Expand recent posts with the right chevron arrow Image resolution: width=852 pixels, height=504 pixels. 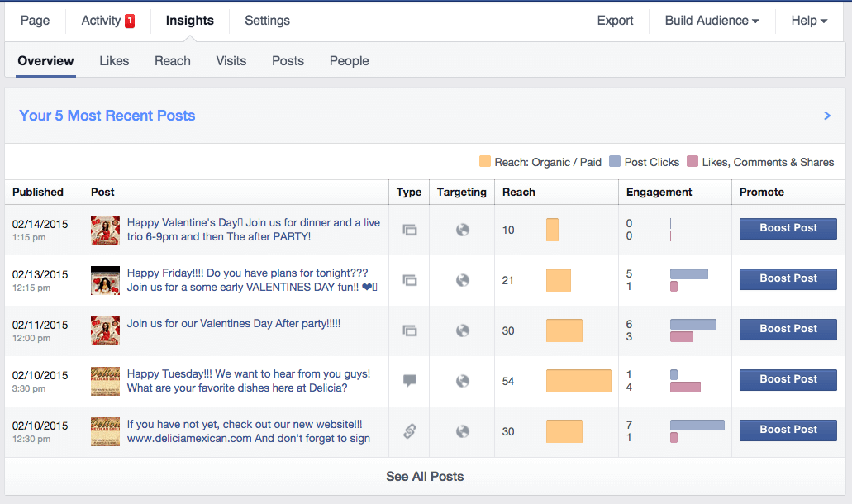click(827, 116)
